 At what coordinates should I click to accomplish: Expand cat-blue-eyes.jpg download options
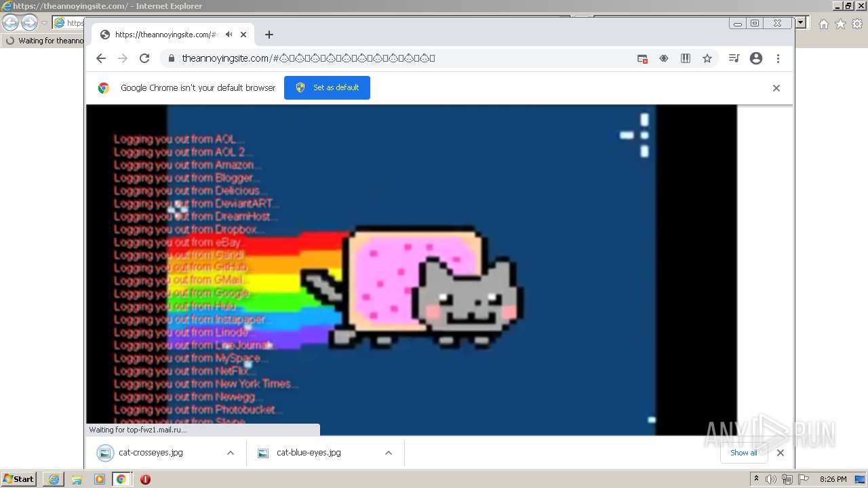click(x=389, y=453)
